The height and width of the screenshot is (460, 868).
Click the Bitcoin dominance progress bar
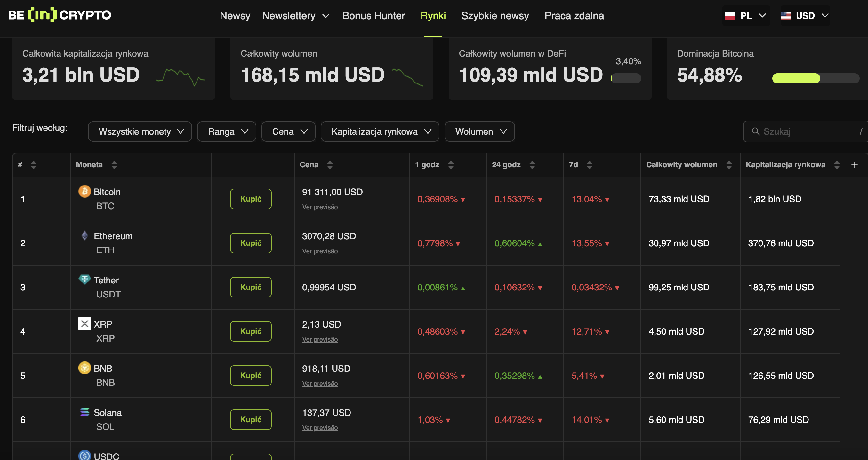[815, 78]
